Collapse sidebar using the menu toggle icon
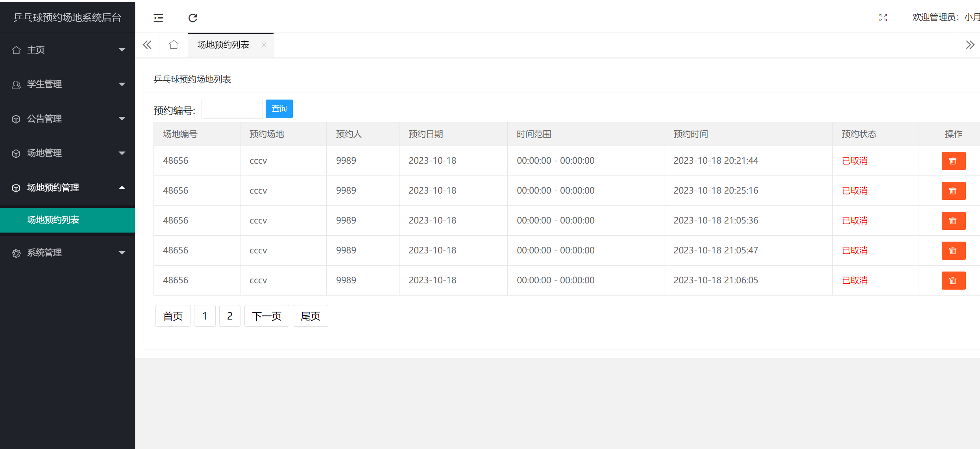Screen dimensions: 980x449 pyautogui.click(x=158, y=18)
